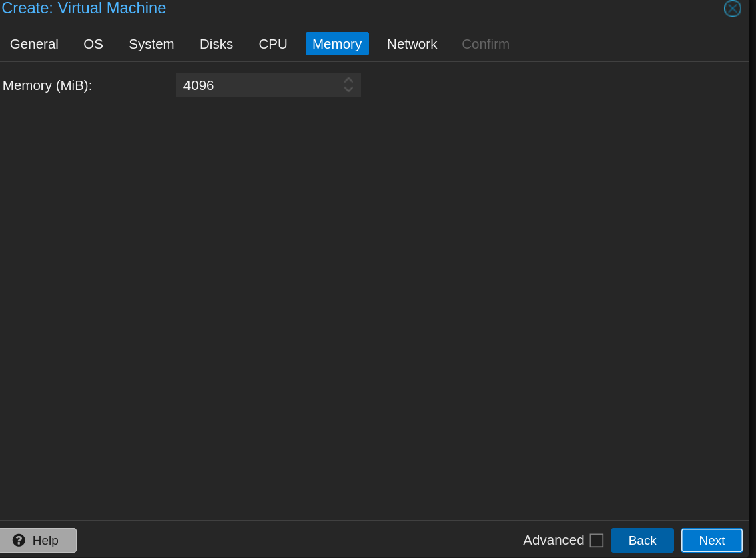Image resolution: width=756 pixels, height=558 pixels.
Task: Open the Network tab
Action: [412, 44]
